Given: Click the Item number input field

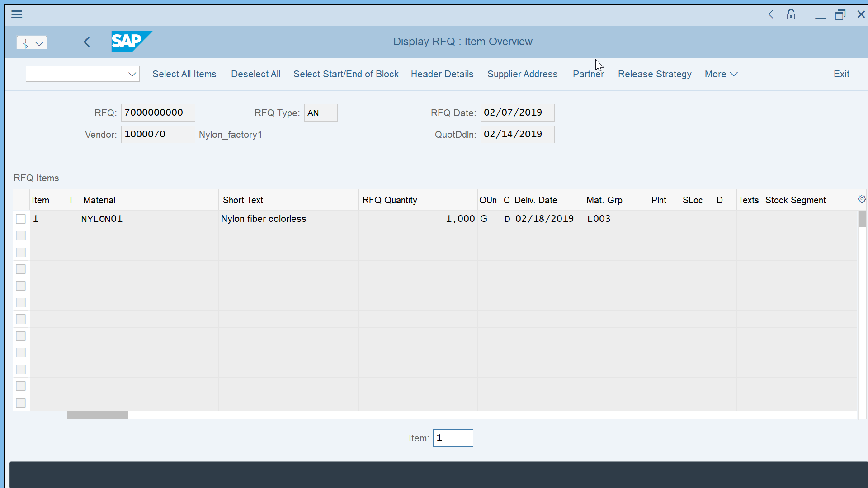Looking at the screenshot, I should click(453, 438).
